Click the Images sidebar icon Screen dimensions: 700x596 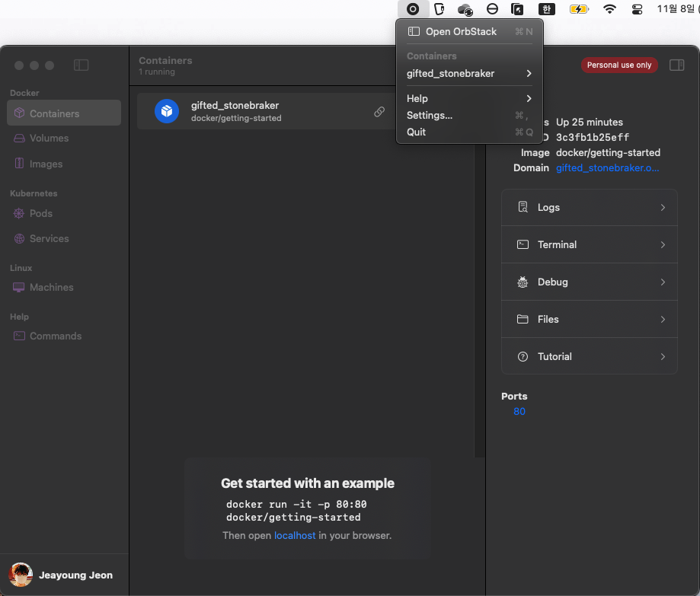tap(19, 164)
